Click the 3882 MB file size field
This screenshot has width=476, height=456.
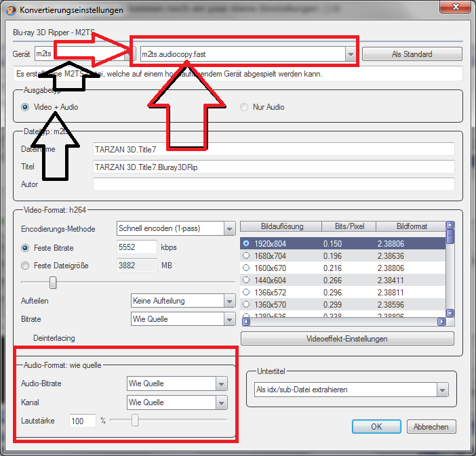coord(136,266)
